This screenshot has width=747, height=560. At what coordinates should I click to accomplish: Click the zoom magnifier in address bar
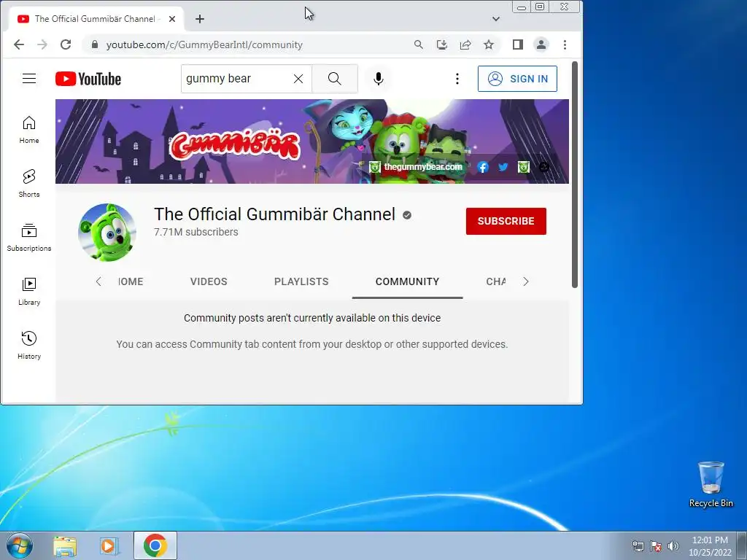coord(418,44)
